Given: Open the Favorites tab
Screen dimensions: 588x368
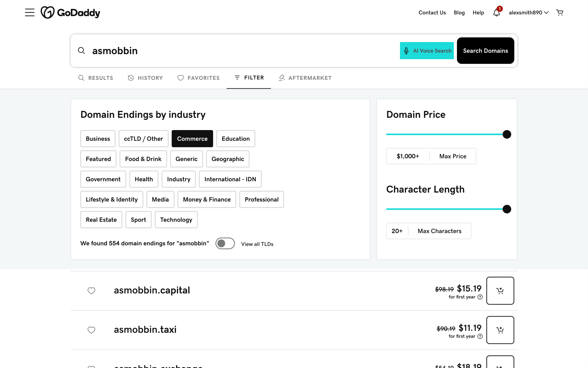Looking at the screenshot, I should pyautogui.click(x=198, y=78).
